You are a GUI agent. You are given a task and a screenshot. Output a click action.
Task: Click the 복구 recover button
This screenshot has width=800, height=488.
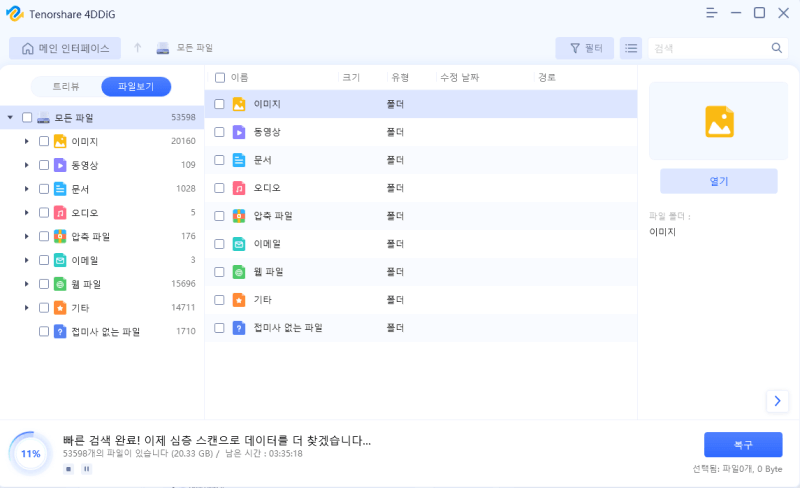(x=743, y=445)
